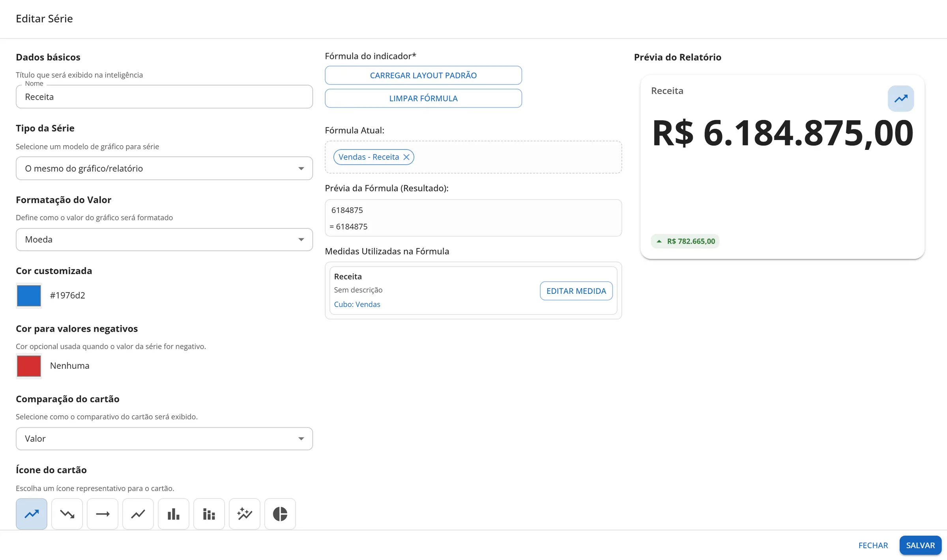Image resolution: width=947 pixels, height=560 pixels.
Task: Click the #1976d2 hex color text
Action: (67, 295)
